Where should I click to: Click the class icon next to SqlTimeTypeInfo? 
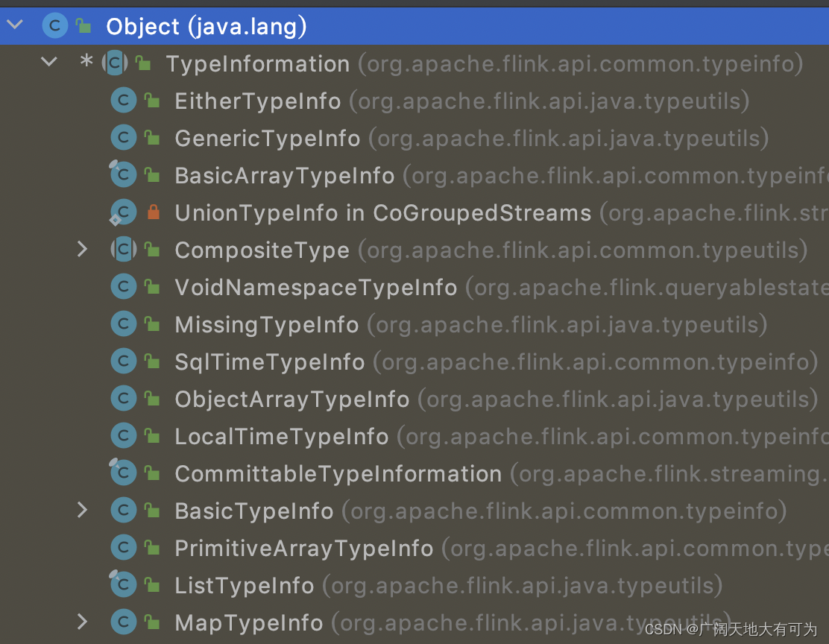[x=123, y=361]
